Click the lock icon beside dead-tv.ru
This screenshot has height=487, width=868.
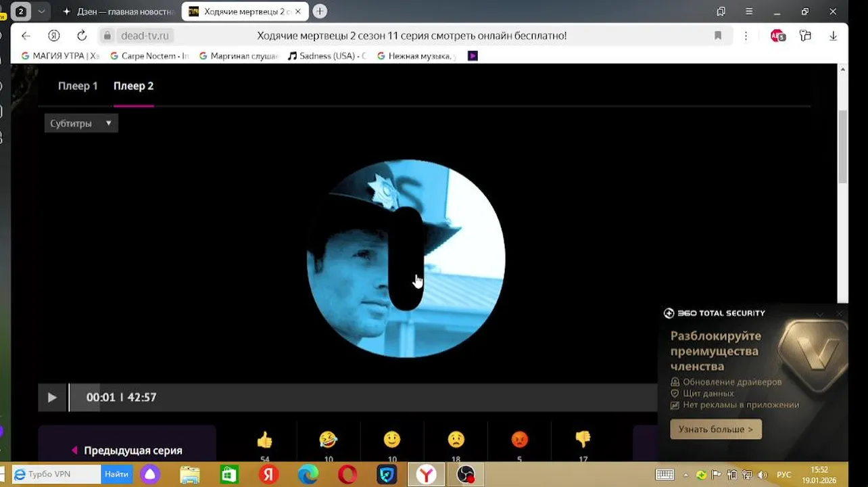click(107, 36)
